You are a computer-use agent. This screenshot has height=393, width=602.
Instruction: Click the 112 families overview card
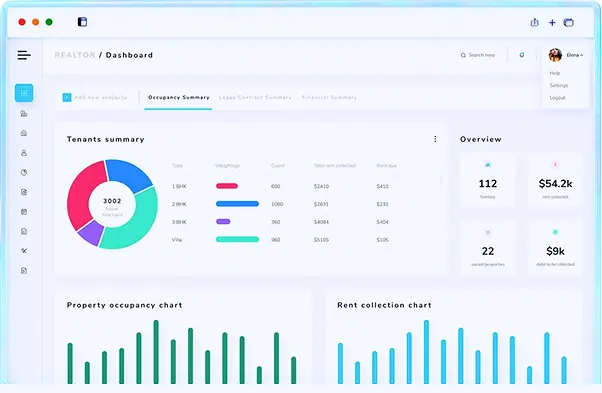tap(488, 180)
